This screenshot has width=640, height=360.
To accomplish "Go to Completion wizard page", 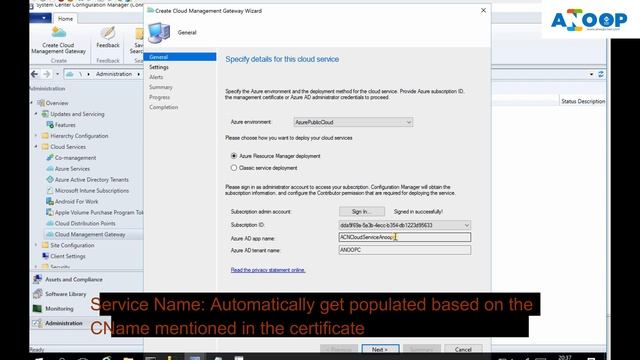I will tap(163, 107).
